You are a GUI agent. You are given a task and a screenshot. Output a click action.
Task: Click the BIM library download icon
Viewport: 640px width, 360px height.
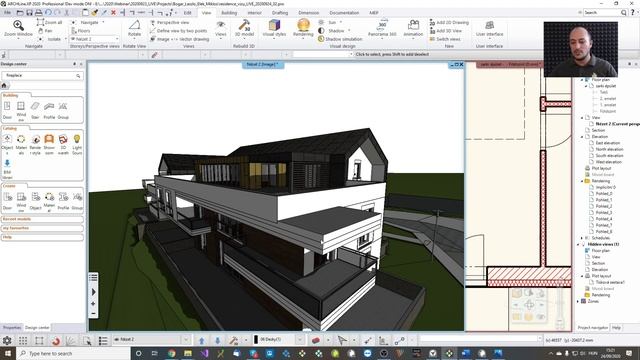click(x=7, y=169)
